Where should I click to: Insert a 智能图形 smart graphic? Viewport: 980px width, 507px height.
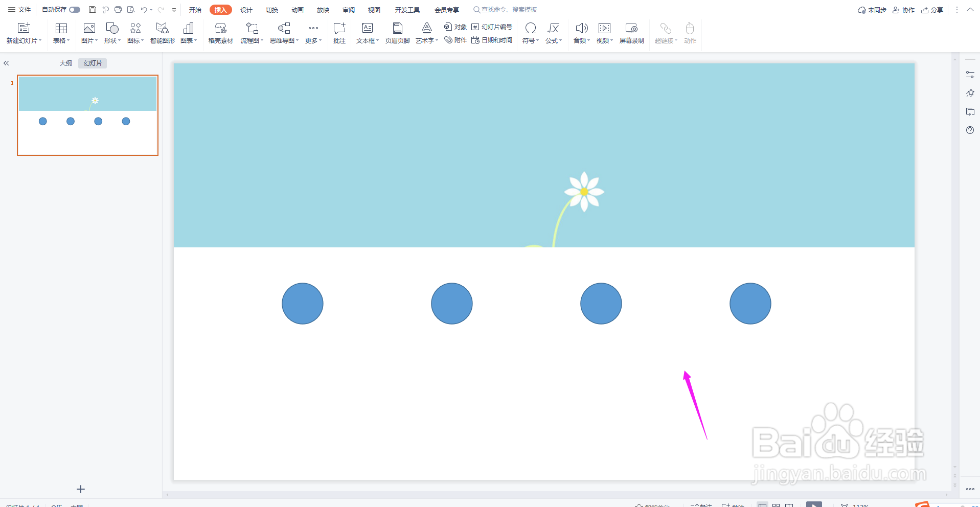[x=163, y=33]
